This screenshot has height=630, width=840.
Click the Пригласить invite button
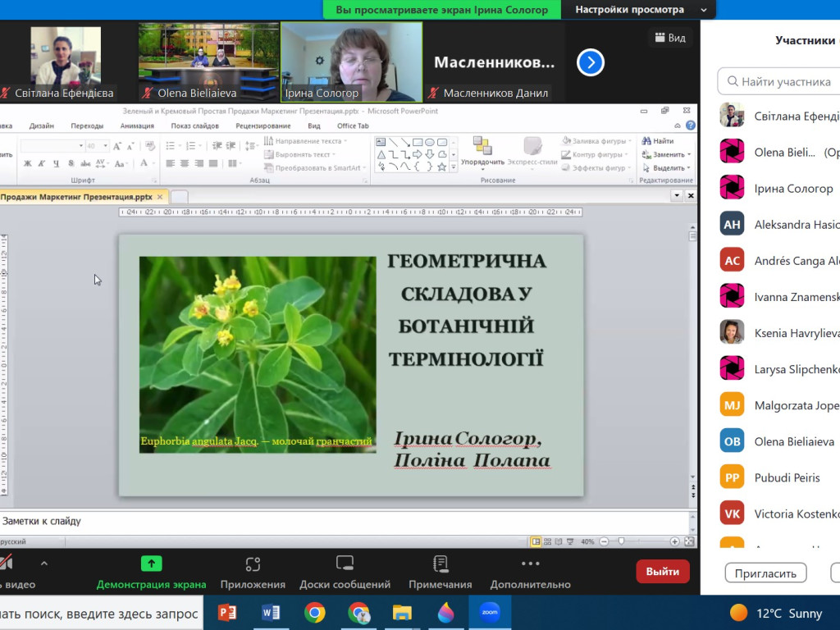tap(765, 573)
